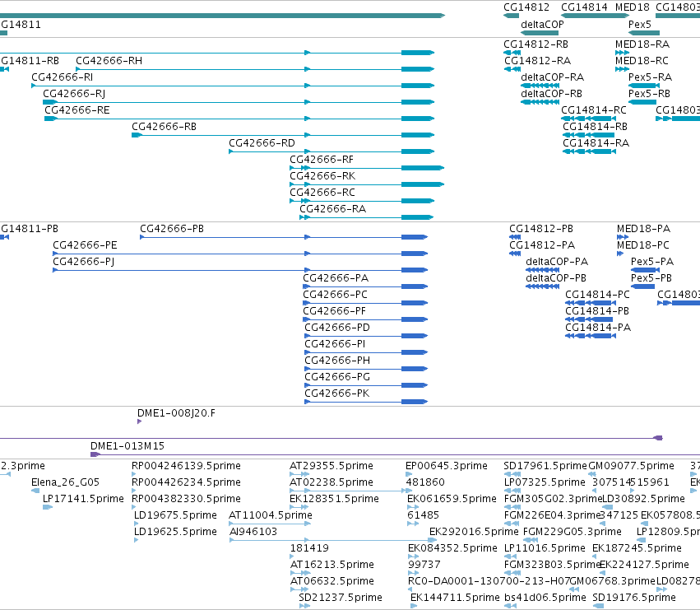Select the DME1-013M15 feature
The image size is (700, 610).
click(x=127, y=446)
